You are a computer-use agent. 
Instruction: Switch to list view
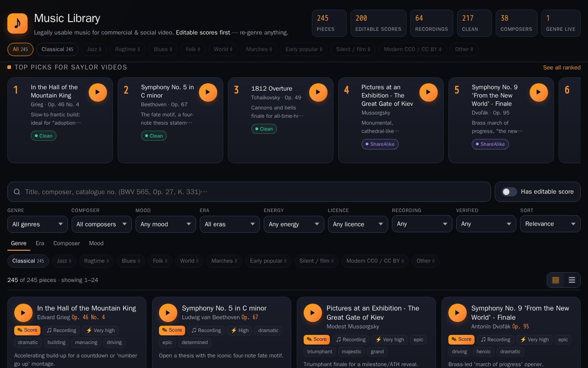click(x=572, y=280)
